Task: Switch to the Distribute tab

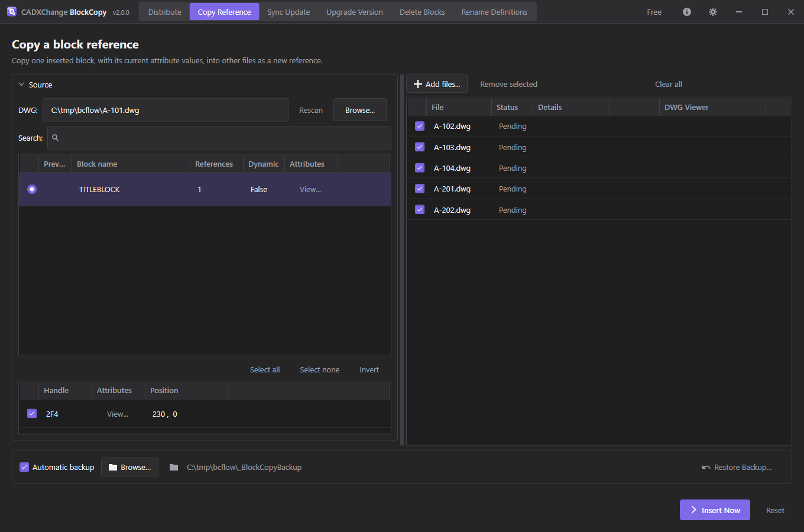Action: 164,12
